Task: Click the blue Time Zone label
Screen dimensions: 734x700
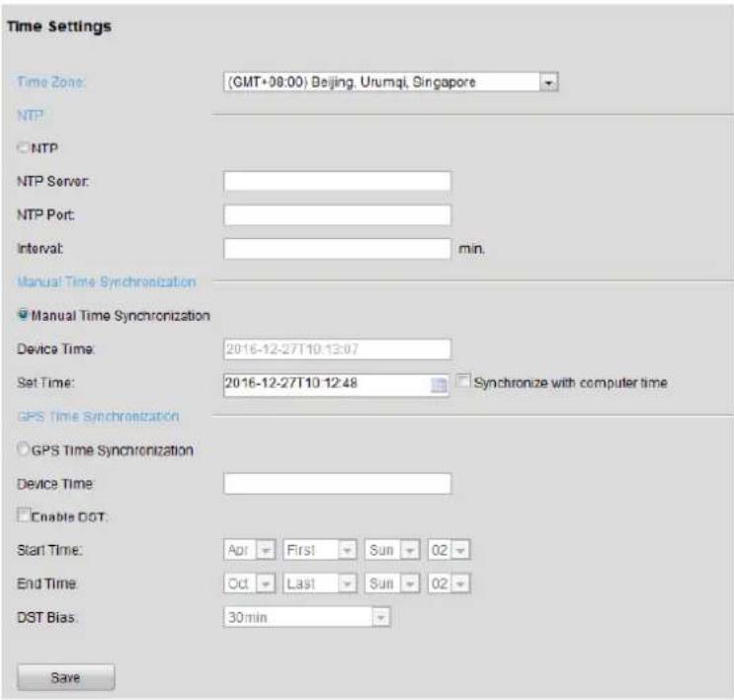Action: point(51,82)
